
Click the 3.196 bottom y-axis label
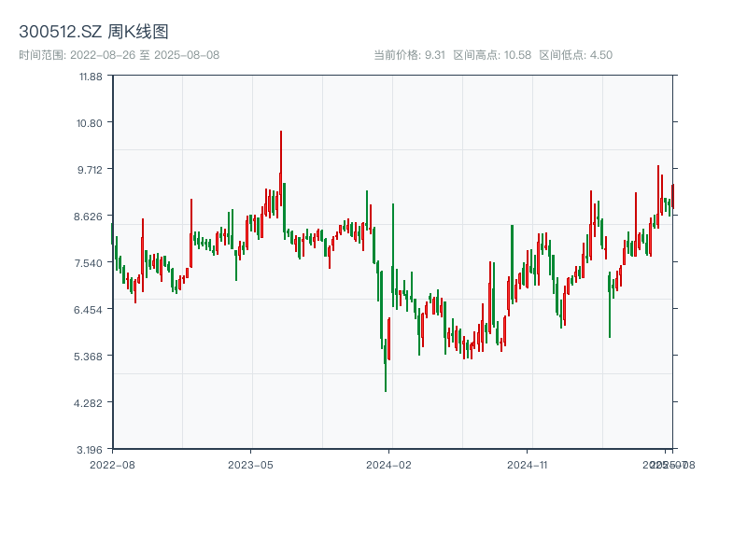tap(91, 449)
